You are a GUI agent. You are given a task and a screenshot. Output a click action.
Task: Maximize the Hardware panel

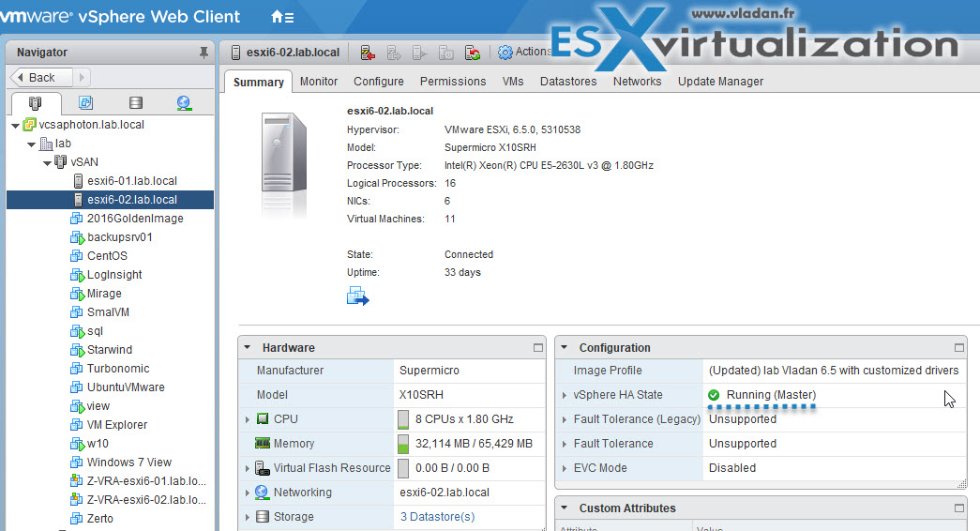click(x=538, y=348)
